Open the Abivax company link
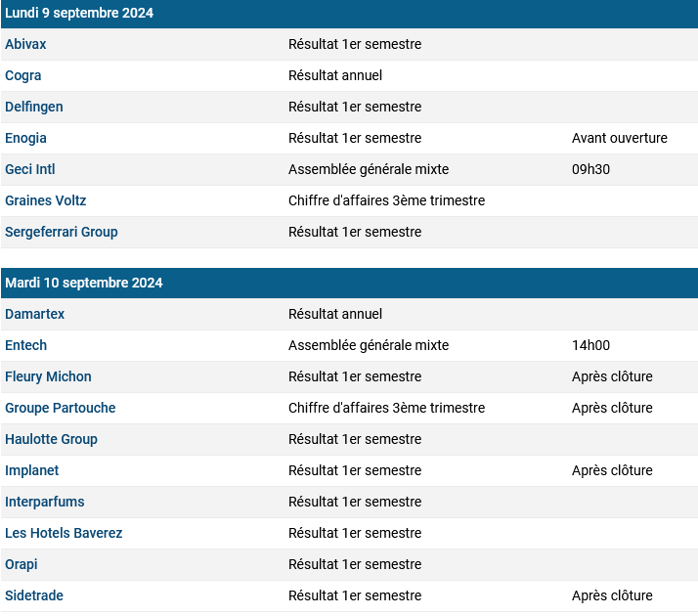The height and width of the screenshot is (616, 698). [x=25, y=44]
